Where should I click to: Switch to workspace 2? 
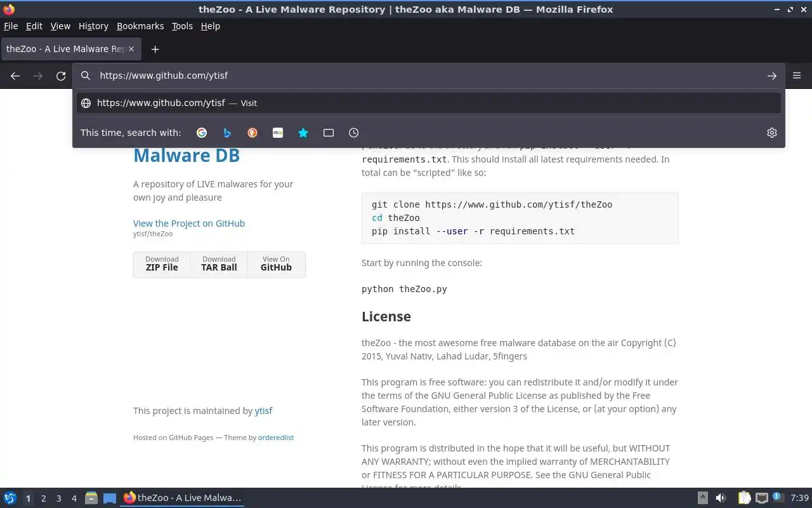tap(43, 498)
